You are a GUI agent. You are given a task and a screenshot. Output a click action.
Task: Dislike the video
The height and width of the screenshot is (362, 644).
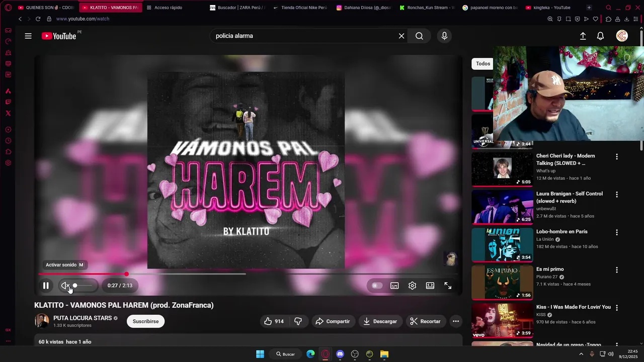click(x=298, y=321)
